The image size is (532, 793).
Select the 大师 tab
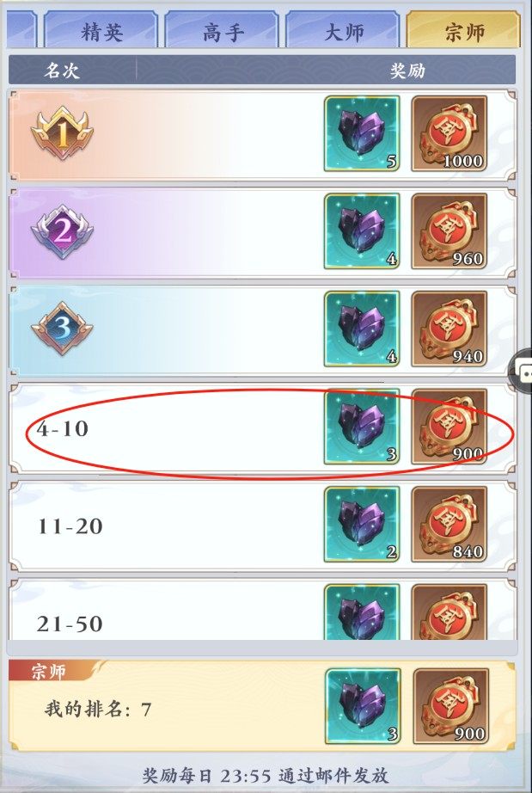tap(343, 30)
